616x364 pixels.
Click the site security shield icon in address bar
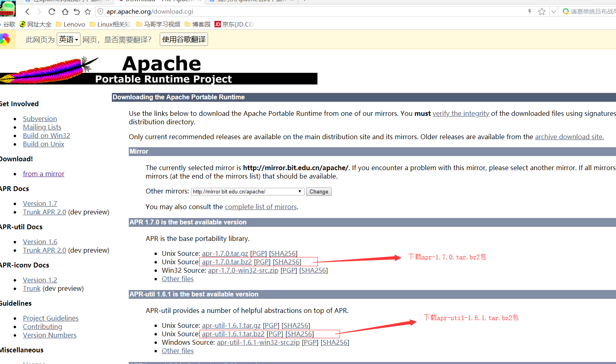[x=101, y=12]
